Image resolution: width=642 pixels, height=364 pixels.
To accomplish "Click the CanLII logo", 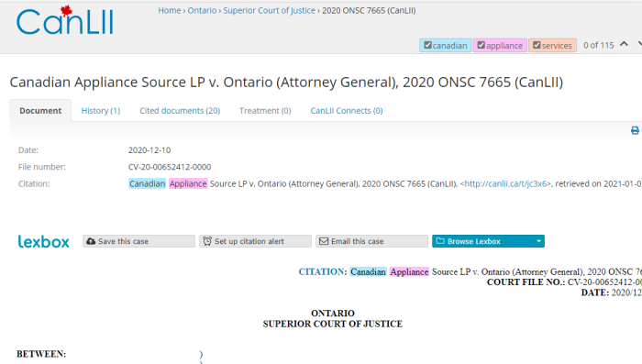I will tap(65, 20).
